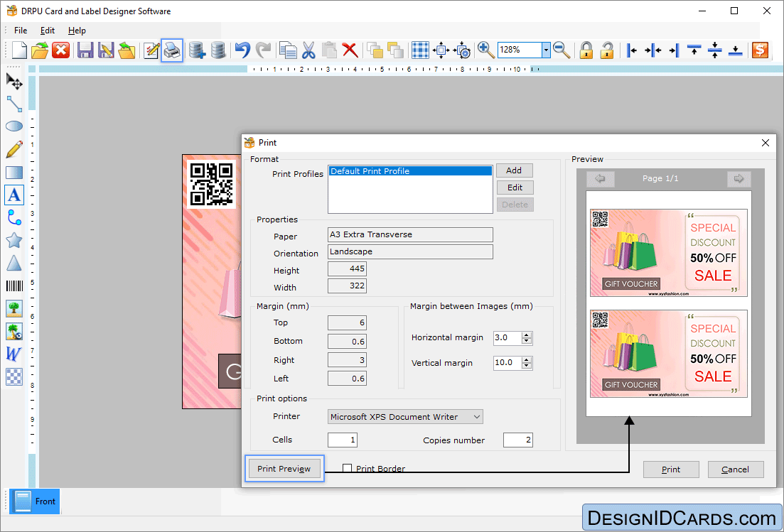Select the Triangle shape tool
The image size is (784, 532).
14,264
